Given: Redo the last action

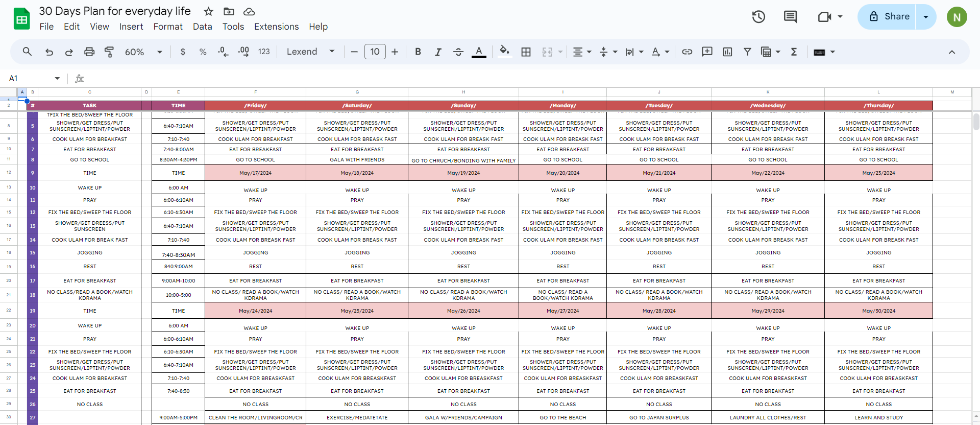Looking at the screenshot, I should point(69,52).
